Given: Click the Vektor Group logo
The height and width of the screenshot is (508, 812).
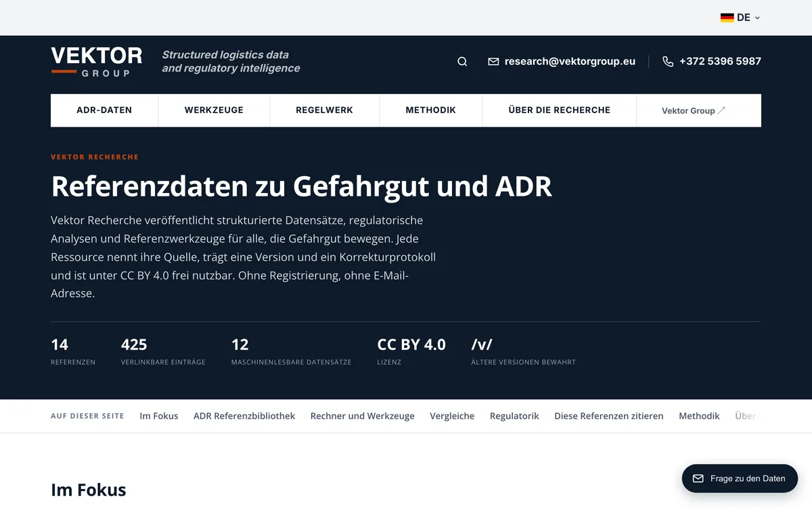Looking at the screenshot, I should 97,62.
